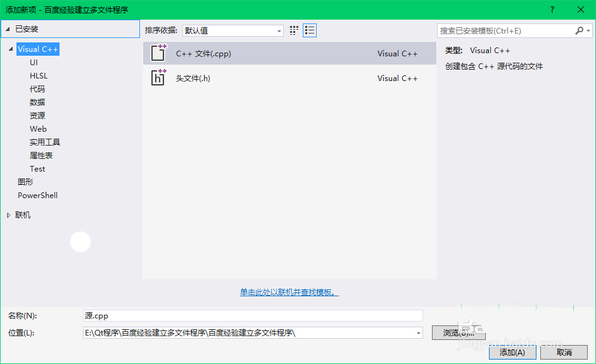Click the 联机 label
This screenshot has height=364, width=596.
point(23,215)
